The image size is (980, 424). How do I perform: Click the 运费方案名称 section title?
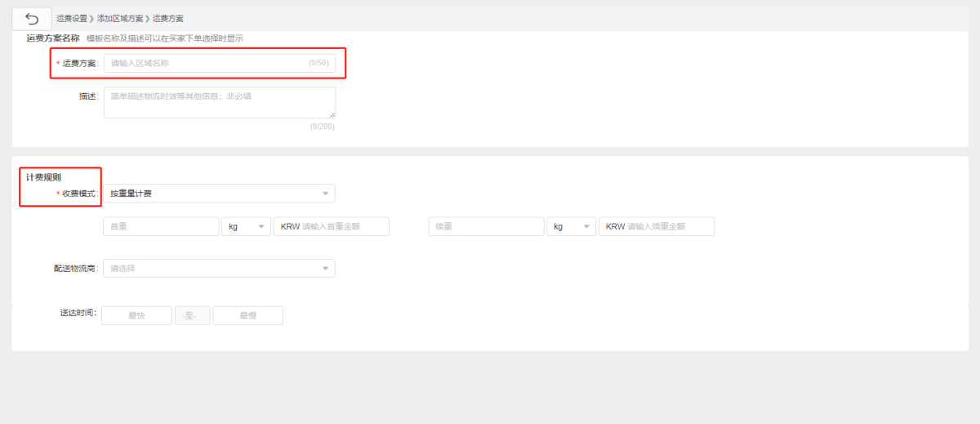pyautogui.click(x=52, y=38)
